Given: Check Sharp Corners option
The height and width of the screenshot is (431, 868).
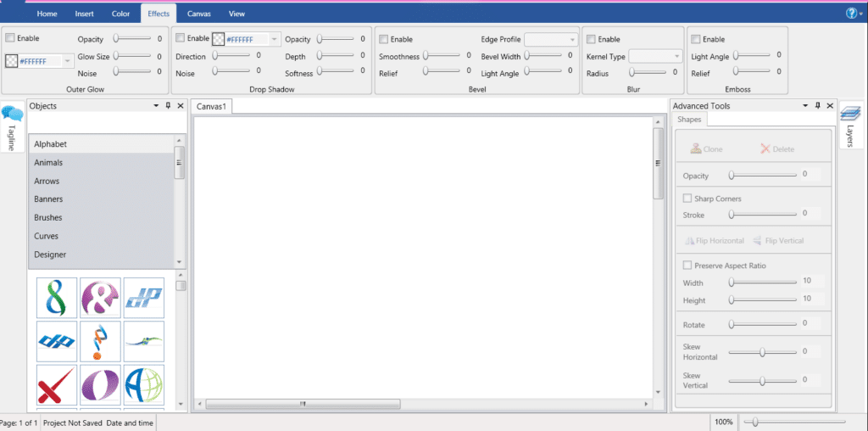Looking at the screenshot, I should pos(687,199).
